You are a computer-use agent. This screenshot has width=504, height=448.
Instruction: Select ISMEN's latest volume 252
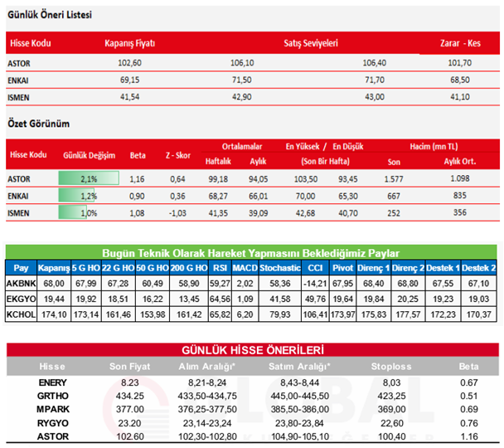click(394, 213)
